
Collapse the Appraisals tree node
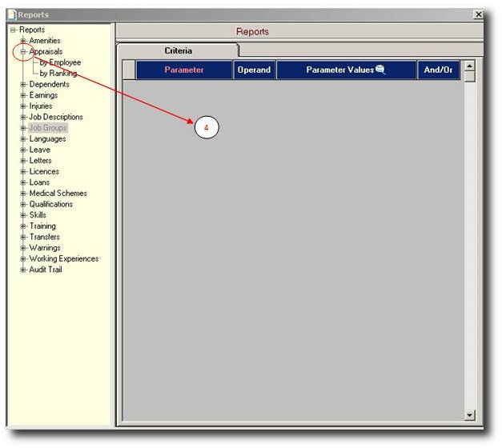pos(23,52)
